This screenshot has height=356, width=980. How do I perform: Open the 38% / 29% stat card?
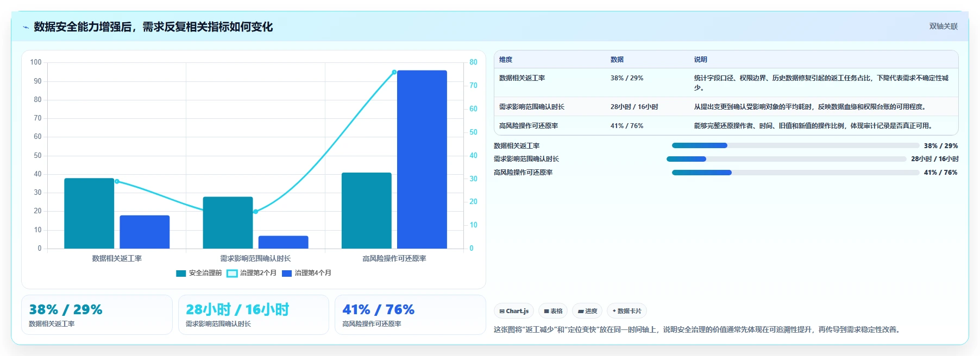click(x=97, y=315)
